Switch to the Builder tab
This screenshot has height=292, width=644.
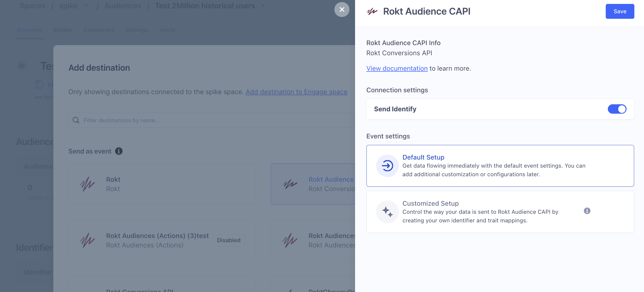click(63, 30)
